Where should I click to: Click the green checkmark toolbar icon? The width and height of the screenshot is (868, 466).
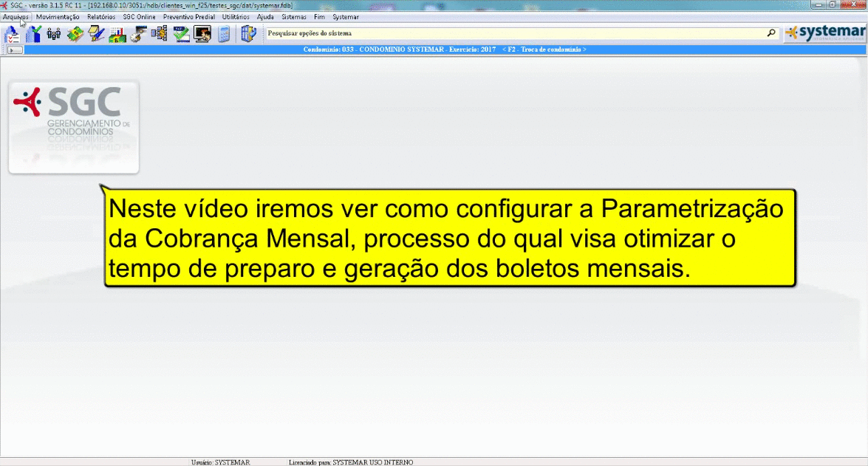point(181,33)
